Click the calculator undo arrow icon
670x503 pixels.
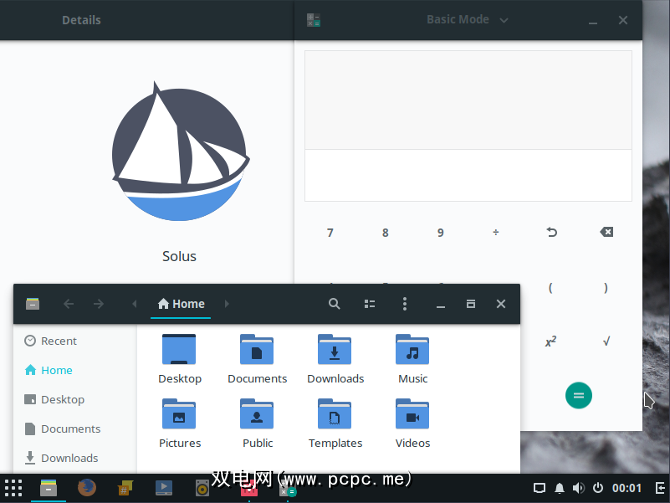click(551, 233)
